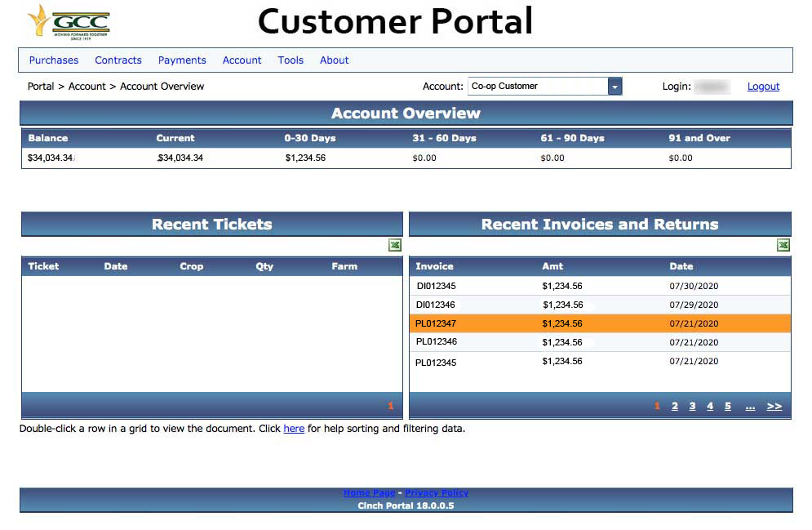Select invoice row DI012345
The width and height of the screenshot is (812, 530).
click(x=436, y=287)
